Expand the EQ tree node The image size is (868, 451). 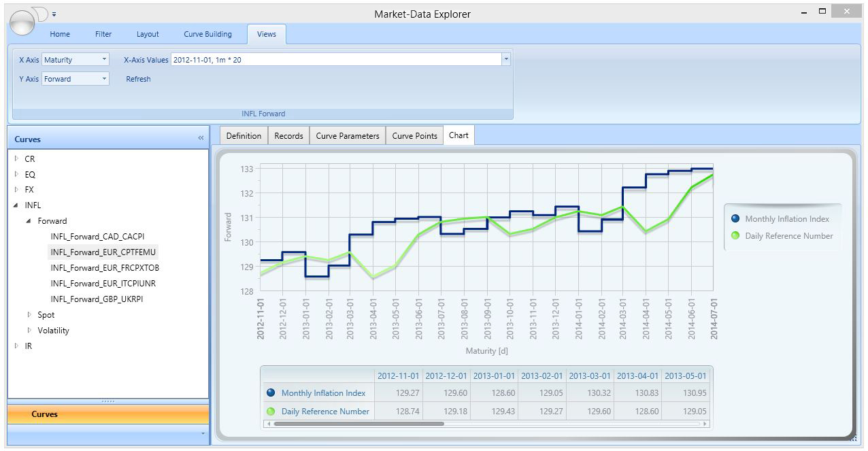coord(16,174)
